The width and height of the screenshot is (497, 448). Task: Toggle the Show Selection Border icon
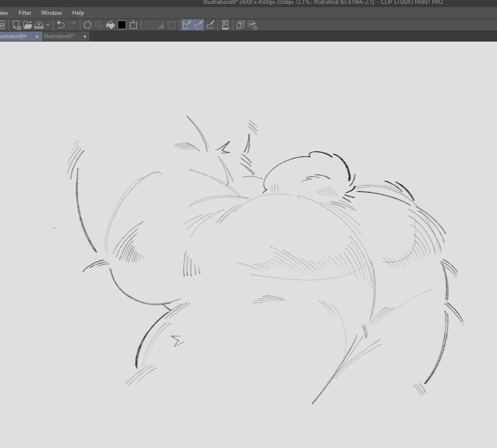pos(172,25)
